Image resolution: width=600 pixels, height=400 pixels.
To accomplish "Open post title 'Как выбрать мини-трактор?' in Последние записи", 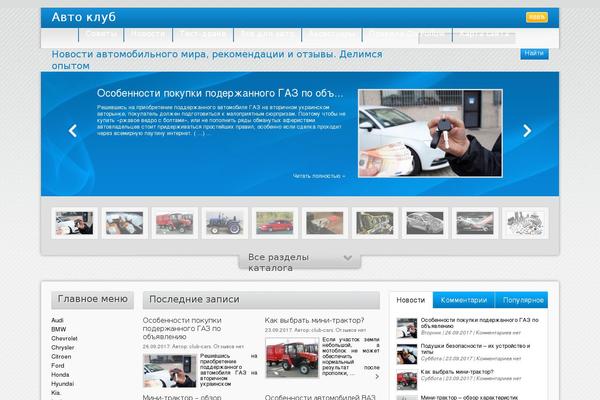I will click(x=315, y=320).
